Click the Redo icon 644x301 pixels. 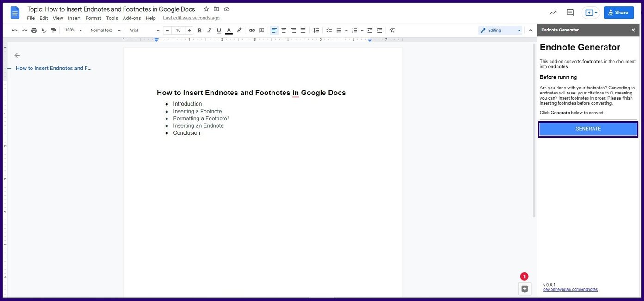point(25,31)
